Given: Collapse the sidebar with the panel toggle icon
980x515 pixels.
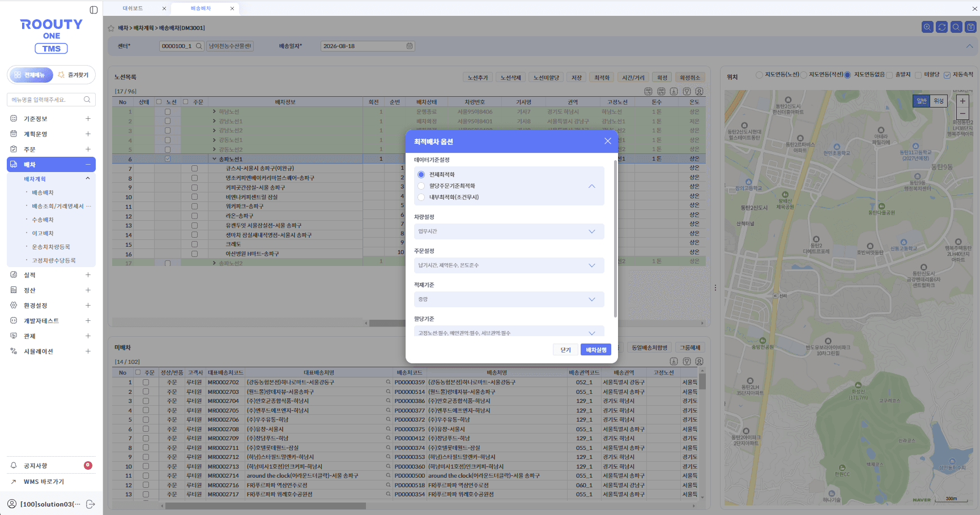Looking at the screenshot, I should pos(93,10).
